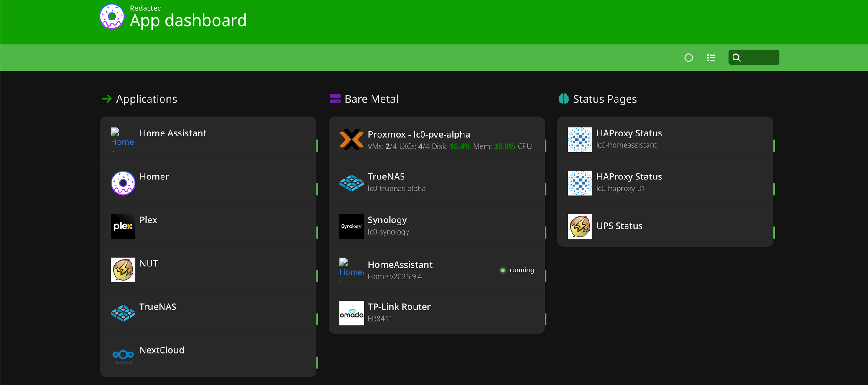Viewport: 868px width, 385px height.
Task: Click the TP-Link Omada router icon
Action: click(x=351, y=313)
